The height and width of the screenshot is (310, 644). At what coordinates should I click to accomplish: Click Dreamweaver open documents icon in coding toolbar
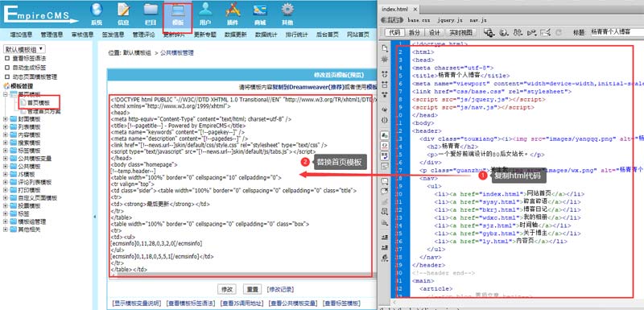click(x=385, y=48)
